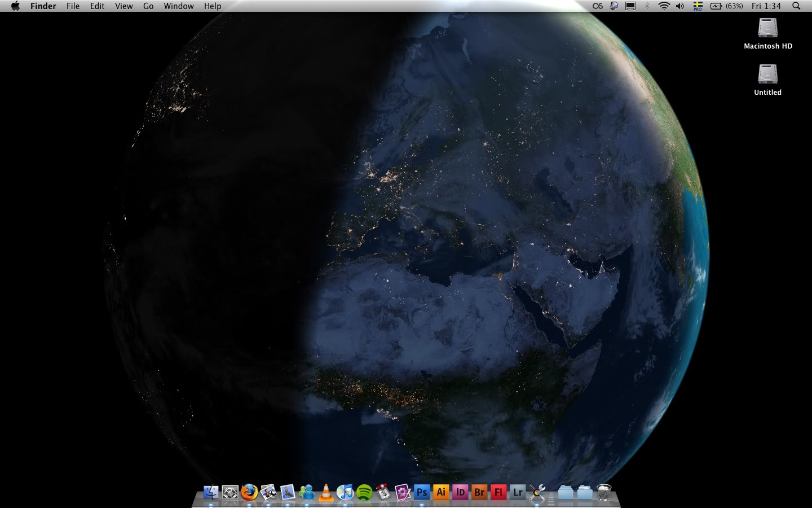Open iTunes from the dock
Image resolution: width=812 pixels, height=508 pixels.
coord(345,492)
